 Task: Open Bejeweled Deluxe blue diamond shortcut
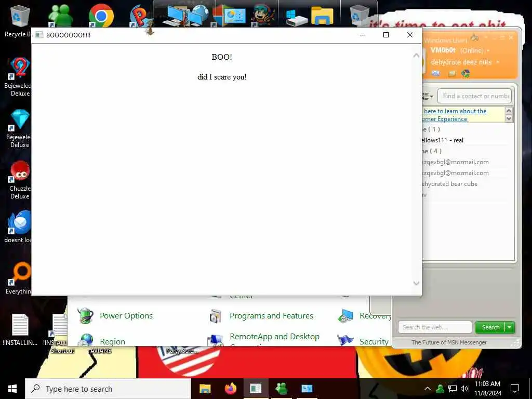click(x=20, y=119)
